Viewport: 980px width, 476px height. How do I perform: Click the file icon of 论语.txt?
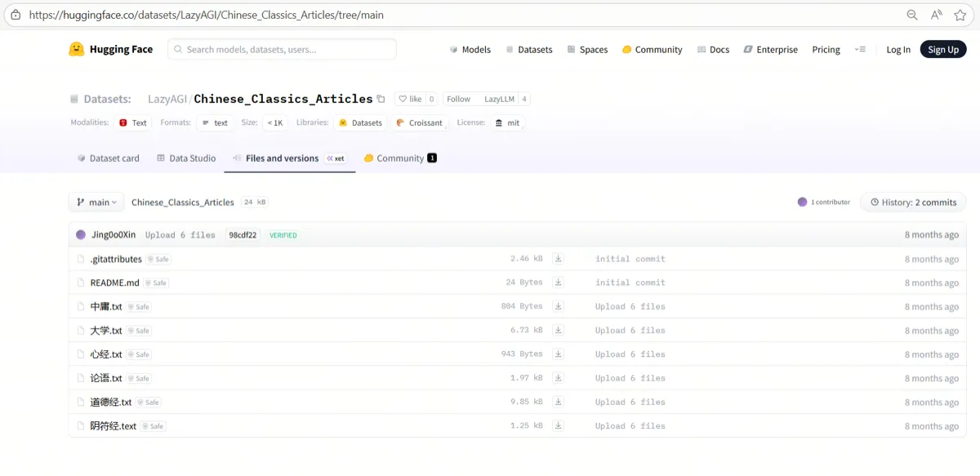pos(81,378)
